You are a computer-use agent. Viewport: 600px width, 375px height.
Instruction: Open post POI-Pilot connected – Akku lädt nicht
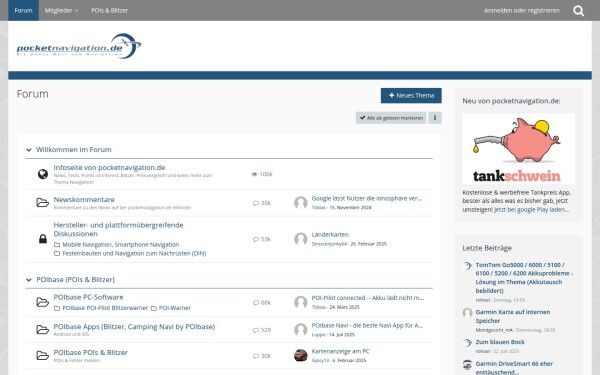tap(368, 298)
